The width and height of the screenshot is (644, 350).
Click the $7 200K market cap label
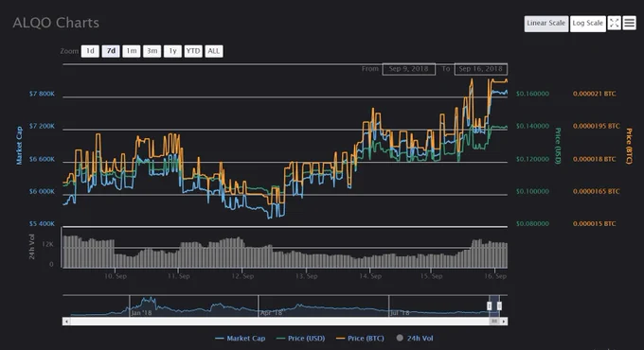click(42, 126)
